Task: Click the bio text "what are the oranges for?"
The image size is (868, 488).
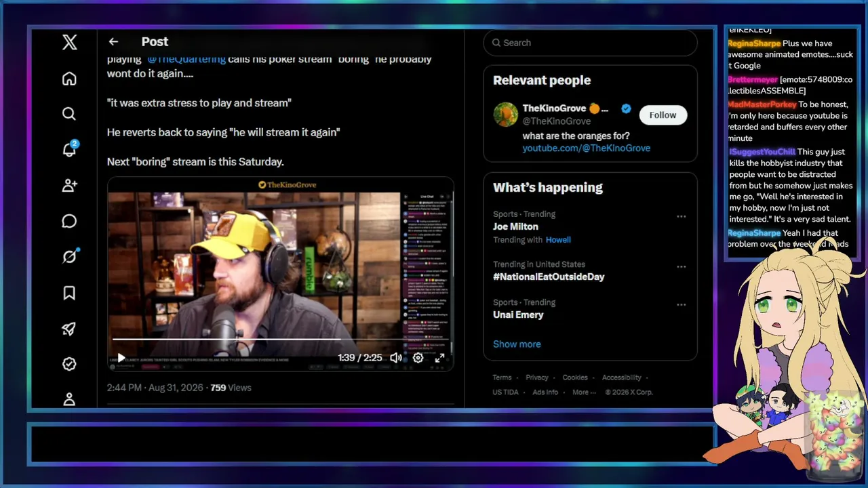Action: coord(576,136)
